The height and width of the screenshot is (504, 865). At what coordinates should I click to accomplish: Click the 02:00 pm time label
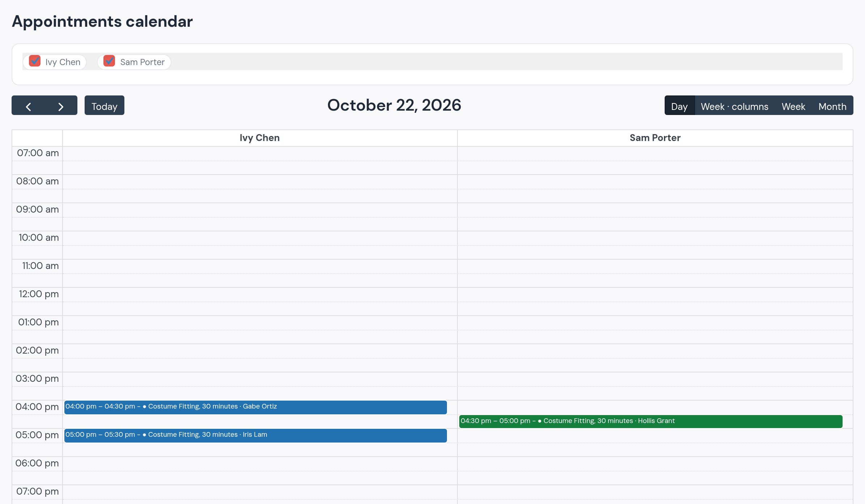pyautogui.click(x=37, y=350)
